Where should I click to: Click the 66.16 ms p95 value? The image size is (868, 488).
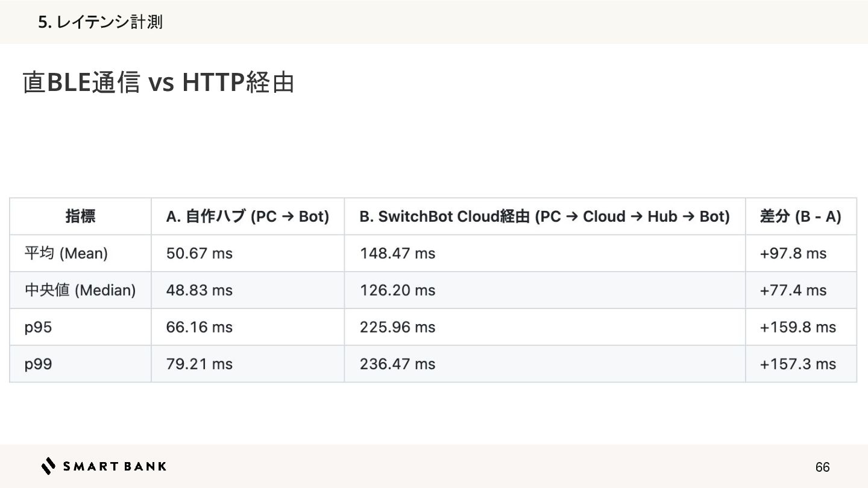pos(200,327)
